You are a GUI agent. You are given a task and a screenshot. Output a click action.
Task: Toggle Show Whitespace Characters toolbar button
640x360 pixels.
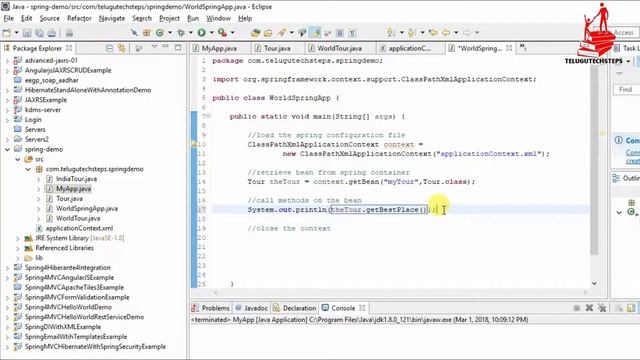pos(352,33)
